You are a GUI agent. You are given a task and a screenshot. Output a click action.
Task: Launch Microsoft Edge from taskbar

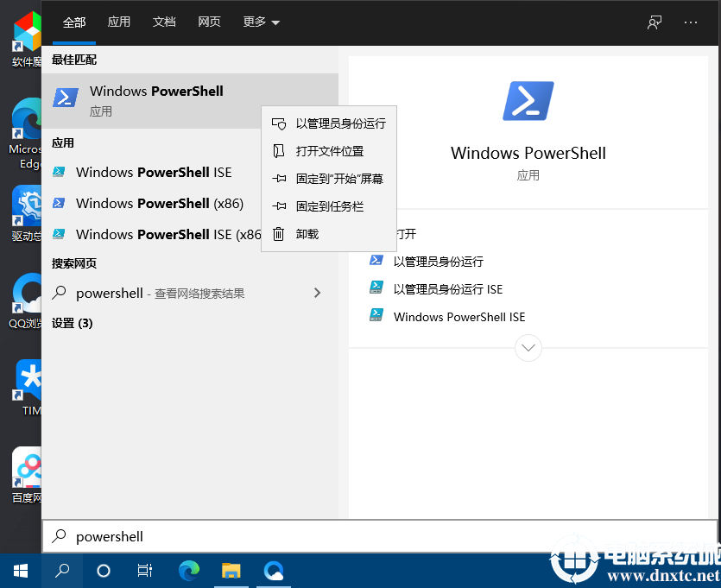pos(189,571)
